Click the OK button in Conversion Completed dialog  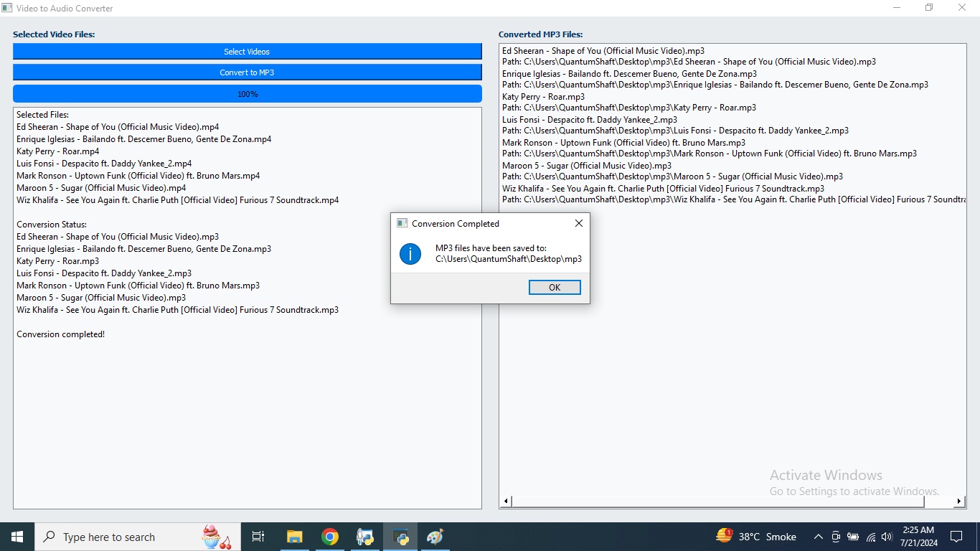pyautogui.click(x=555, y=287)
